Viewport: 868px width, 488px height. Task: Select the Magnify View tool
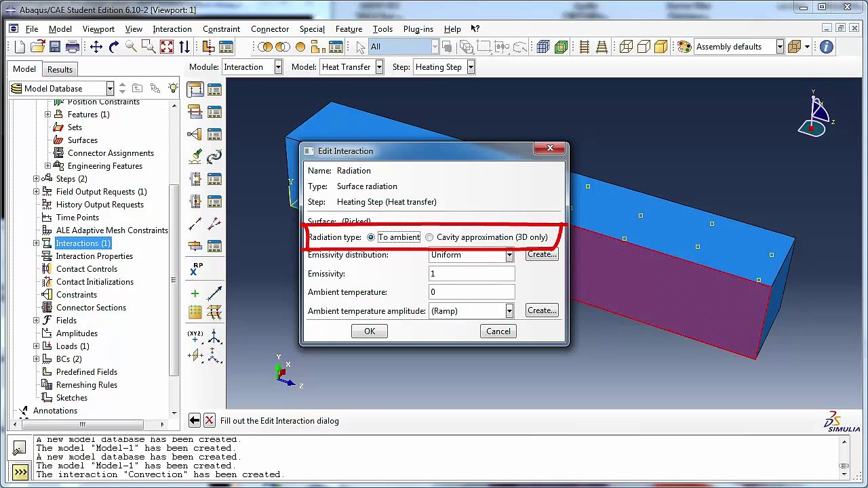(x=132, y=47)
